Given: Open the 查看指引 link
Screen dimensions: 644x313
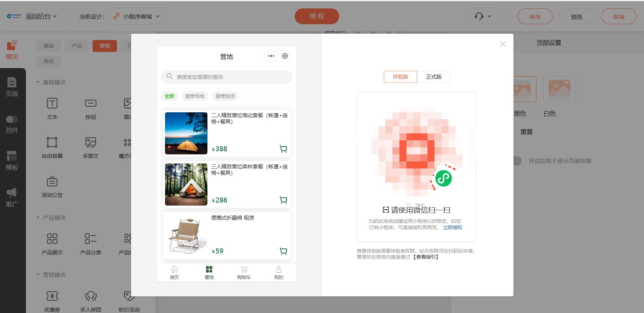Looking at the screenshot, I should (x=426, y=257).
